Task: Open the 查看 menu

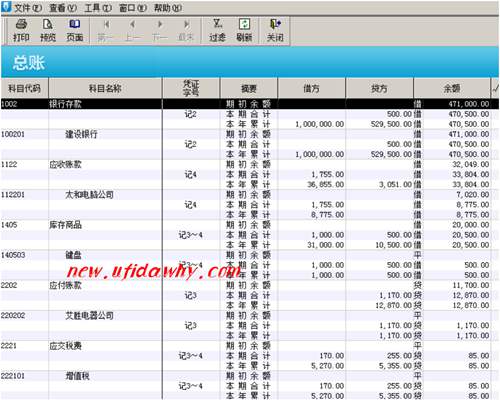Action: tap(63, 8)
